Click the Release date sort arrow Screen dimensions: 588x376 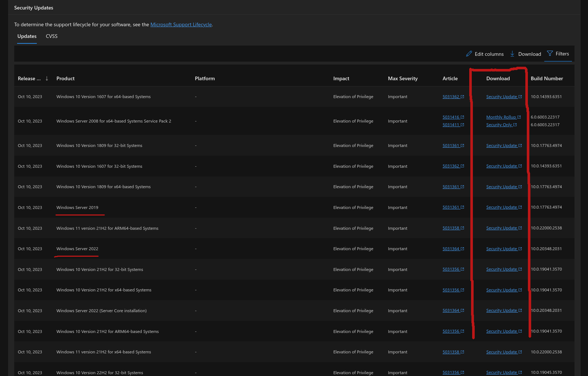coord(47,78)
